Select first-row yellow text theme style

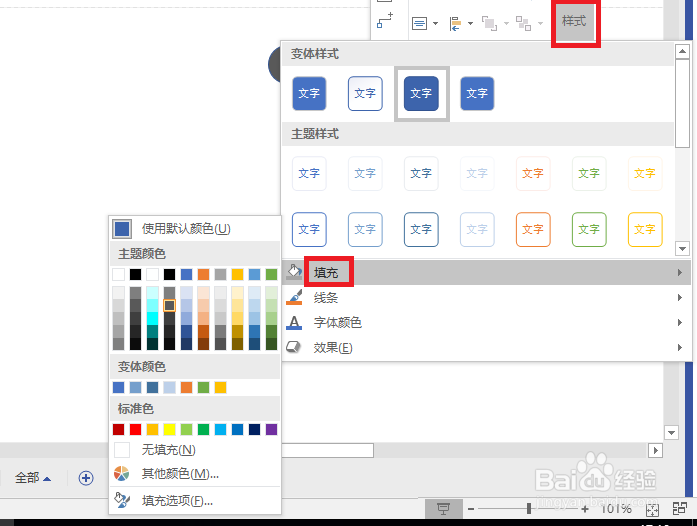645,173
